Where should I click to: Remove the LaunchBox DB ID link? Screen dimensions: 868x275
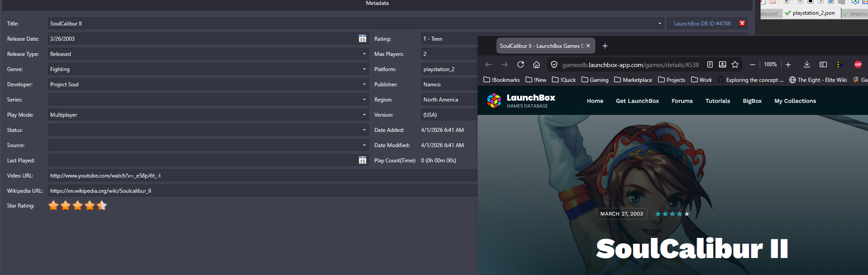click(742, 24)
